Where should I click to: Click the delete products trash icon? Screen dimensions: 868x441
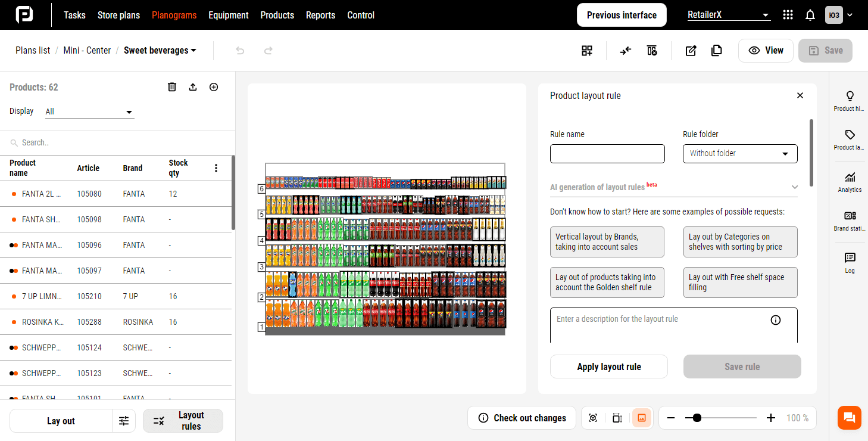[x=172, y=87]
